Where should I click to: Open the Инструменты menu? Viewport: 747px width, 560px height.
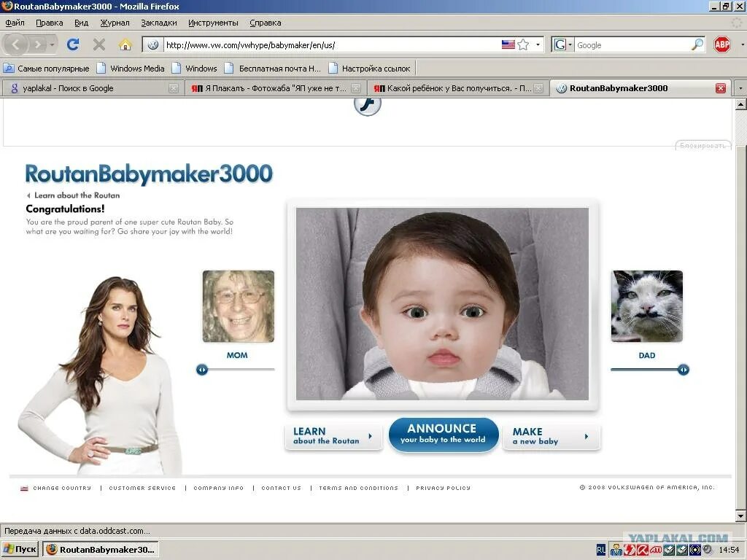[213, 23]
